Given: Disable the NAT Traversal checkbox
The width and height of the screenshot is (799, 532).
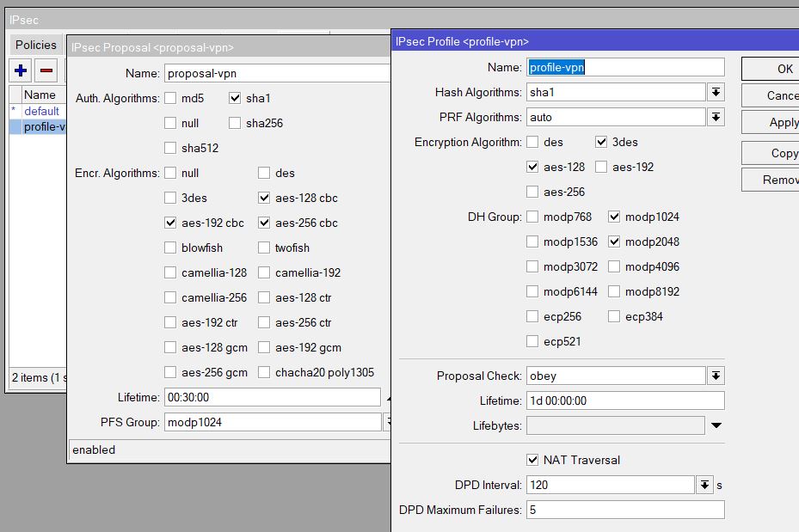Looking at the screenshot, I should tap(532, 460).
